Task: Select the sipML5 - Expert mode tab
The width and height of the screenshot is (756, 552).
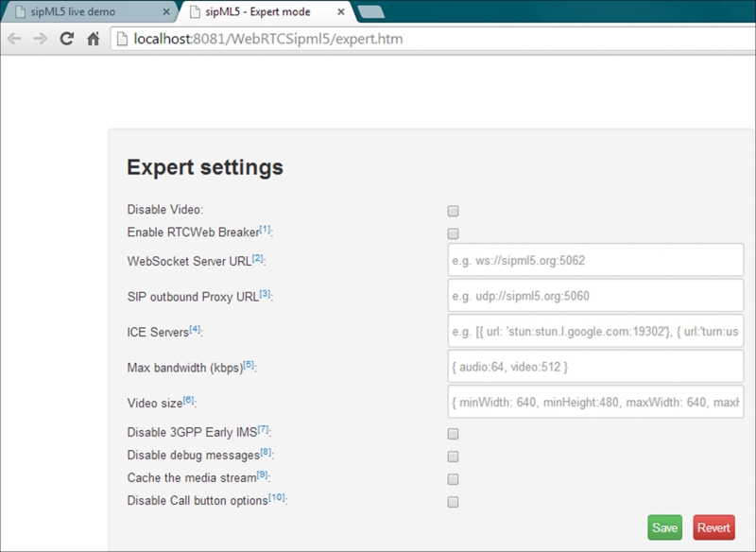Action: point(255,13)
